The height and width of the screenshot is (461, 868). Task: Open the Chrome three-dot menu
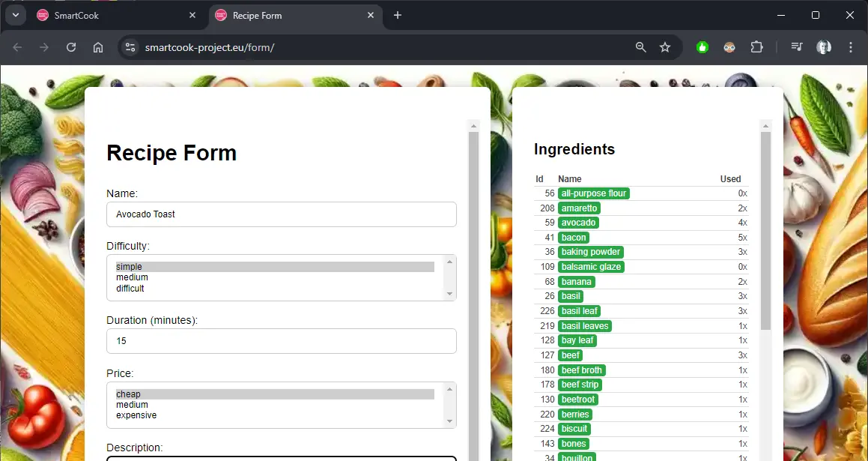[851, 47]
